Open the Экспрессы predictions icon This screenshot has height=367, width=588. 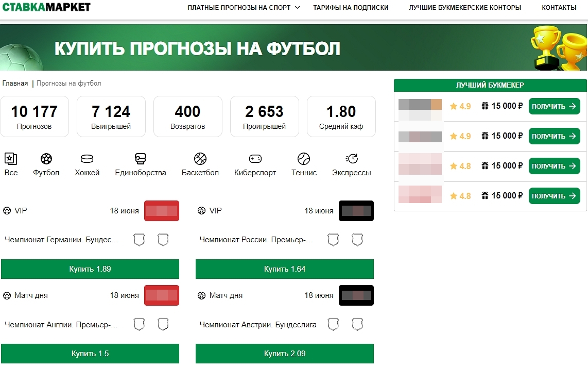coord(352,160)
